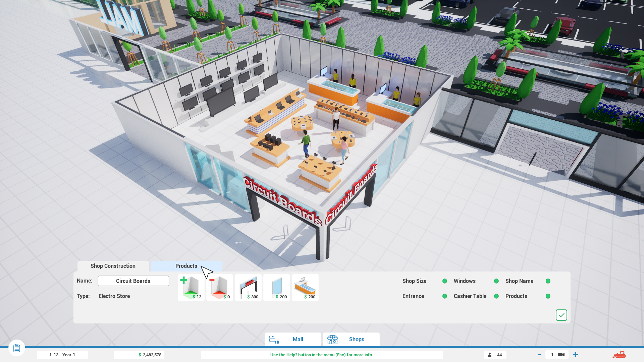
Task: Click the Products status indicator dot
Action: tap(548, 296)
